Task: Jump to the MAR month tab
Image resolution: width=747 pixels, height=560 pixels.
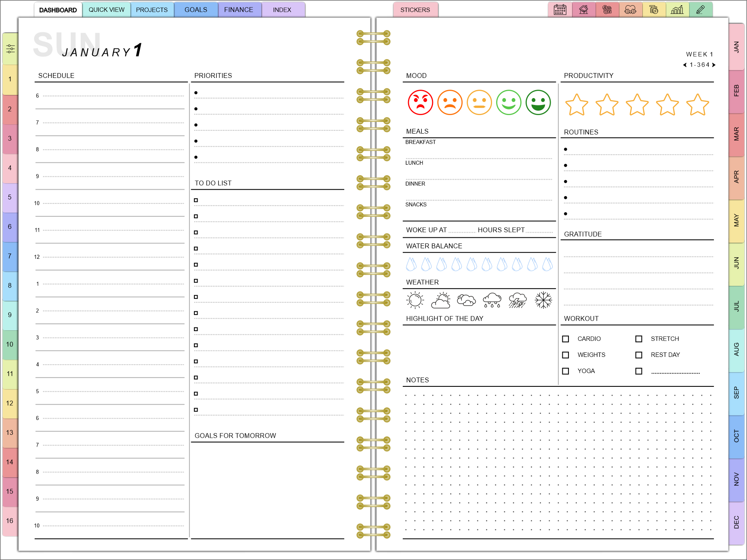Action: click(x=736, y=134)
